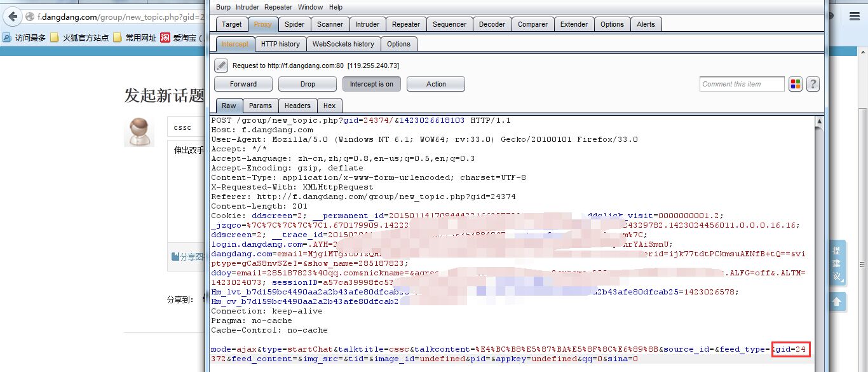This screenshot has height=372, width=868.
Task: Click the 'Accept-Encoding: gzip, deflate' line
Action: point(287,168)
